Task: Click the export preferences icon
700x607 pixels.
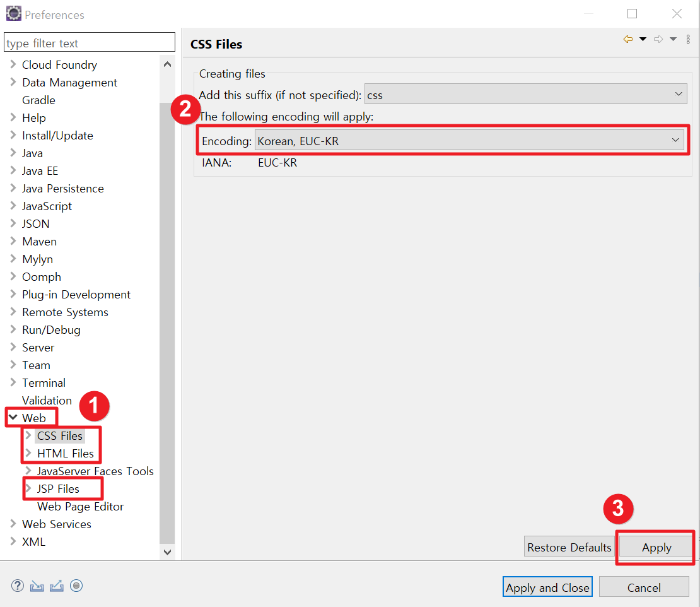Action: click(x=57, y=586)
